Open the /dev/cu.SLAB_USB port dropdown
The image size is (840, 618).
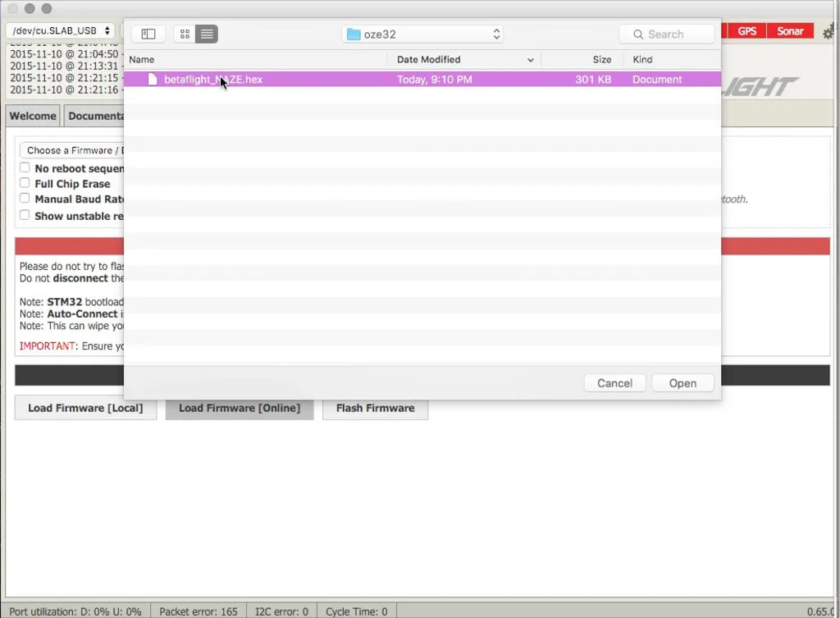(x=62, y=30)
